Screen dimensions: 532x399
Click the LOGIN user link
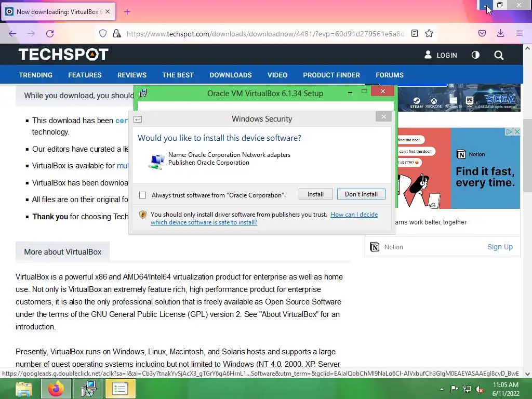tap(441, 55)
